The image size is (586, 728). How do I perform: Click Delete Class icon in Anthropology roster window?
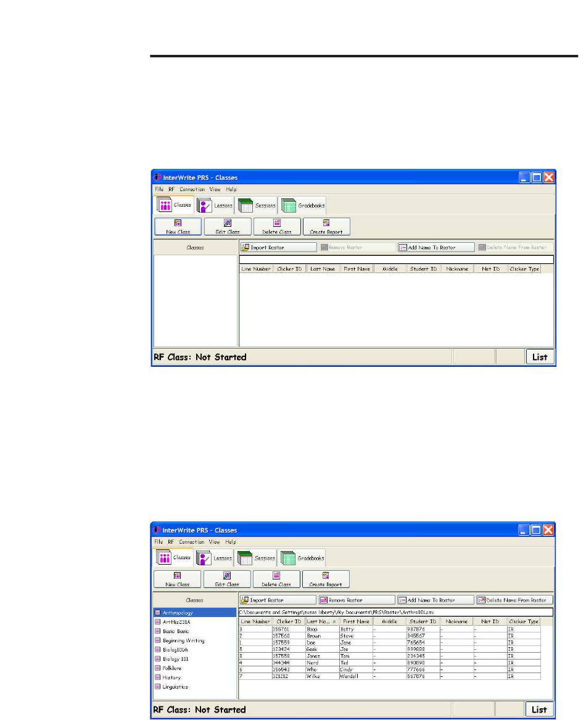276,576
